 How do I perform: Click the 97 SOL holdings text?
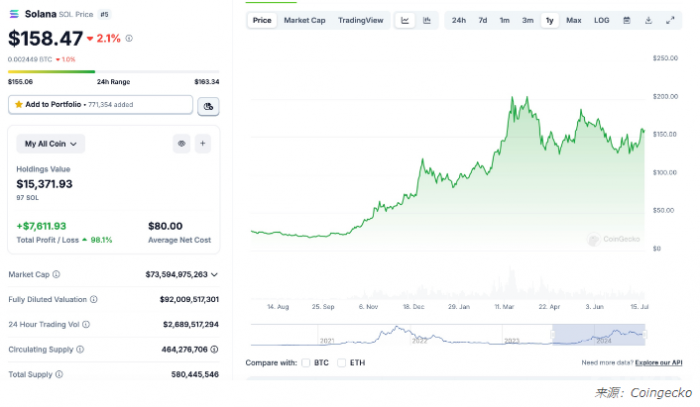[28, 198]
